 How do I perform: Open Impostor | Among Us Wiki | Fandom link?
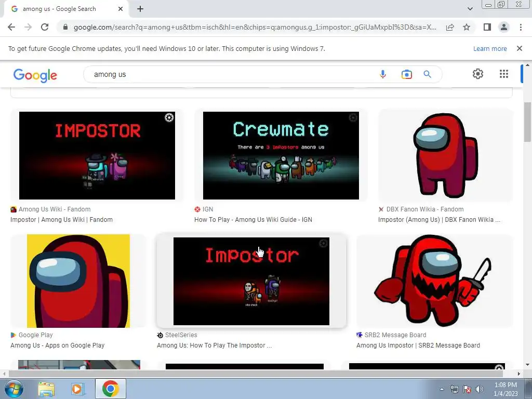61,220
